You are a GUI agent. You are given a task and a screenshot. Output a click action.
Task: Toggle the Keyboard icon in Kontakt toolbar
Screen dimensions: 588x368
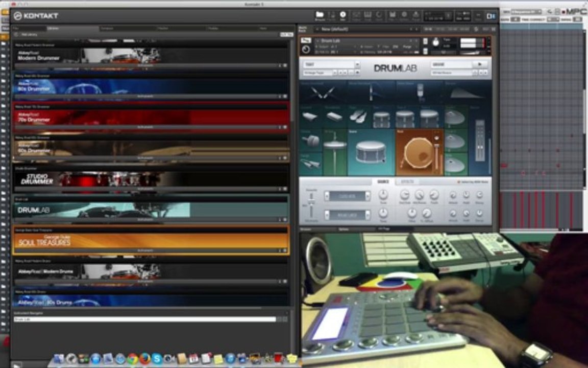click(367, 15)
